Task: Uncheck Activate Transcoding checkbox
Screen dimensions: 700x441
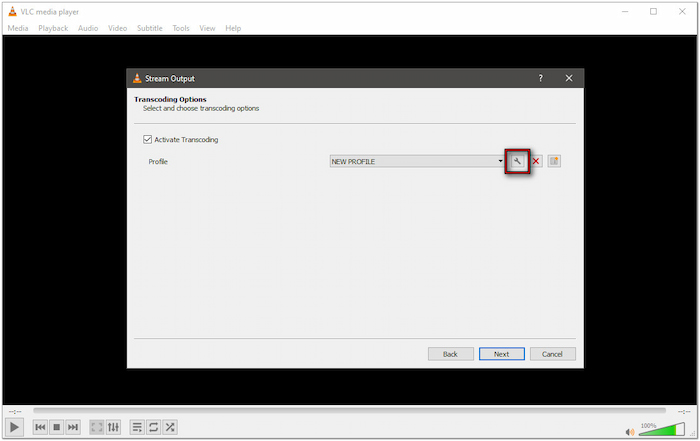Action: [x=147, y=139]
